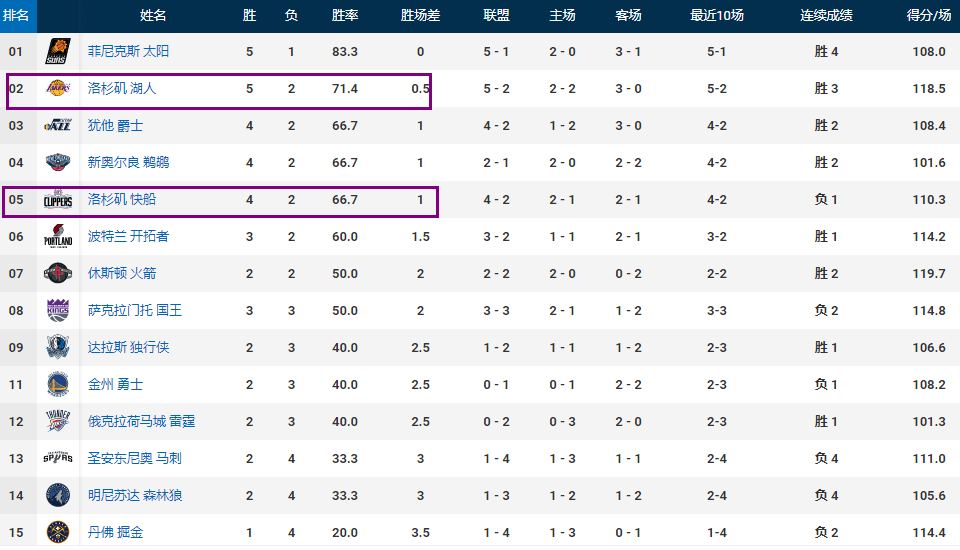Sort by 连续成绩 column header
This screenshot has height=550, width=960.
point(826,15)
